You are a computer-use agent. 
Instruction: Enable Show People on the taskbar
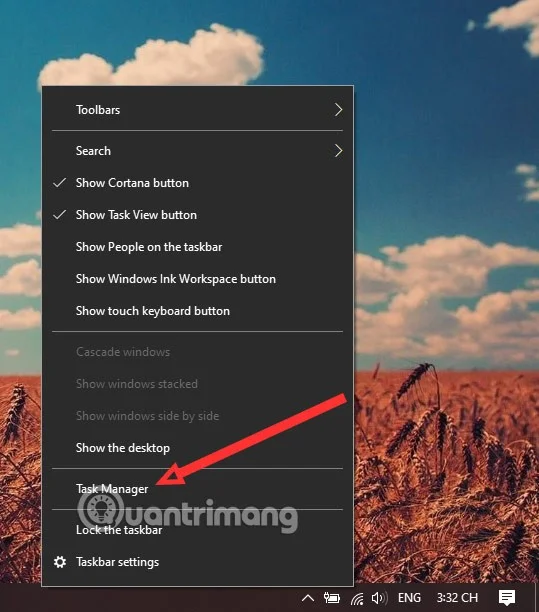[x=197, y=247]
